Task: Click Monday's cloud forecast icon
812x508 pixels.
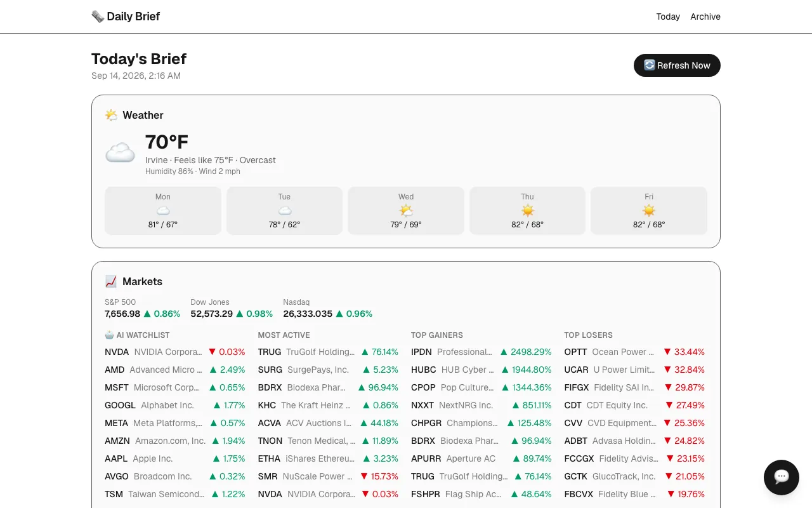Action: tap(163, 210)
